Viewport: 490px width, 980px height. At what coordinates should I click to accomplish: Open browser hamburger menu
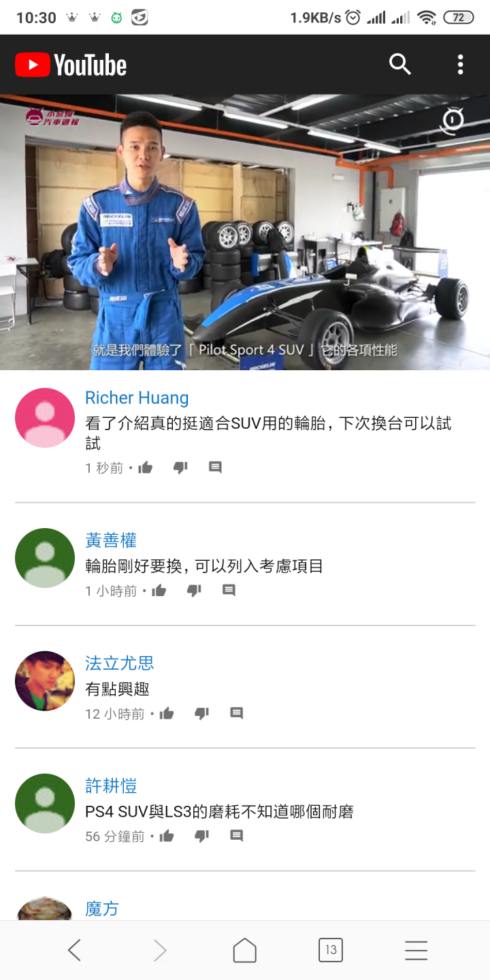coord(416,950)
